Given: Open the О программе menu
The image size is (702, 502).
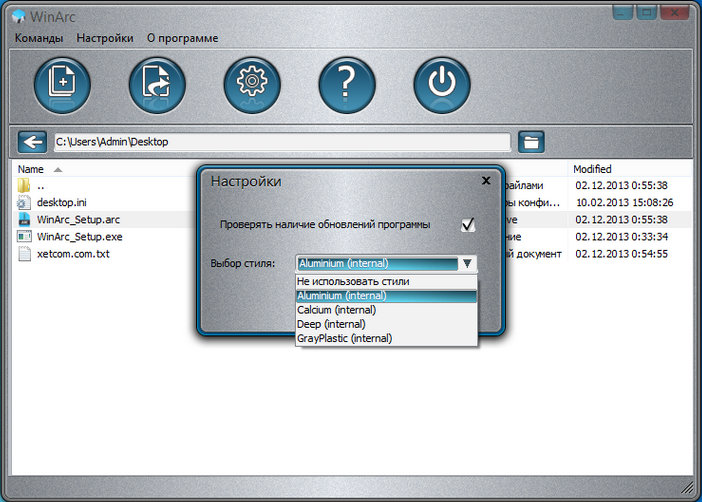Looking at the screenshot, I should (183, 39).
